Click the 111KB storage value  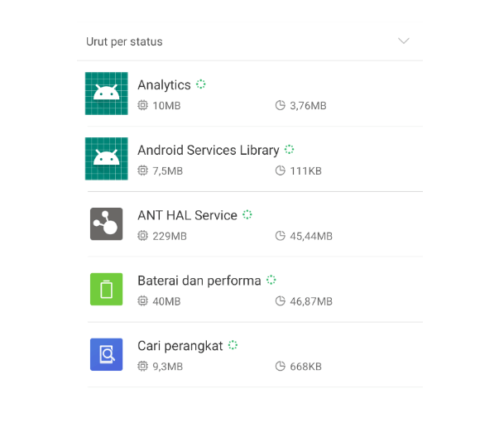[305, 171]
